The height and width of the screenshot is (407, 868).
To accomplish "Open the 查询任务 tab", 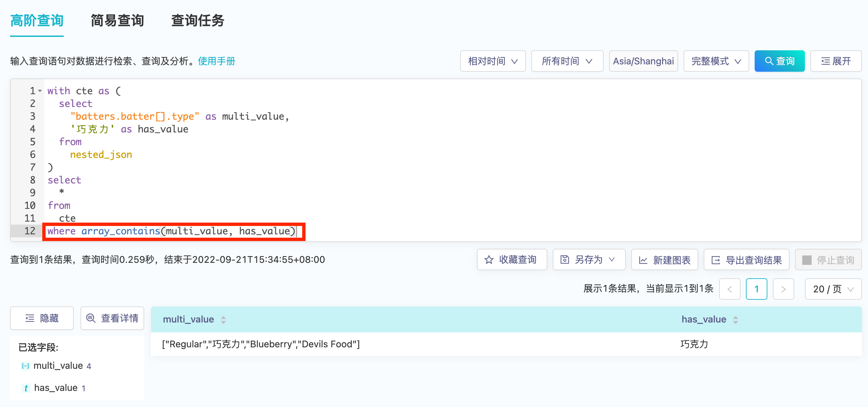I will pos(198,21).
